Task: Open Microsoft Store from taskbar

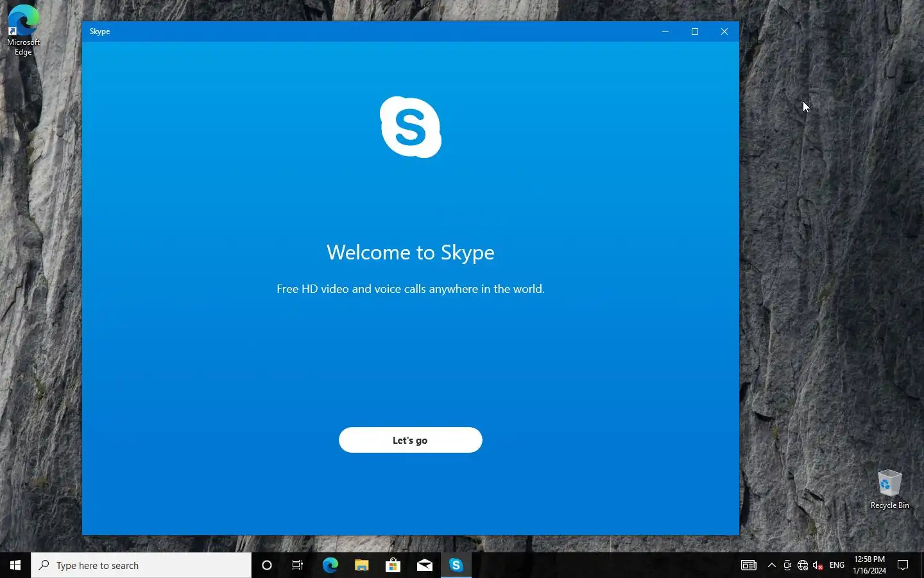Action: (x=393, y=565)
